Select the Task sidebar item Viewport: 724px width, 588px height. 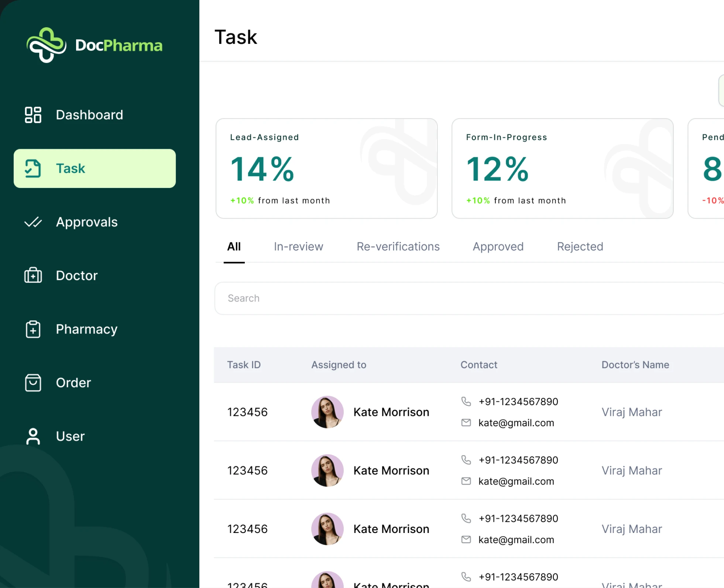click(x=95, y=168)
